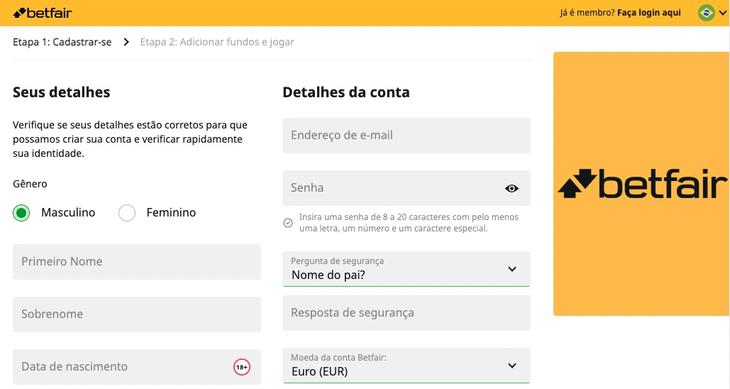Select the Primeiro Nome input field
The width and height of the screenshot is (730, 389).
pyautogui.click(x=137, y=262)
